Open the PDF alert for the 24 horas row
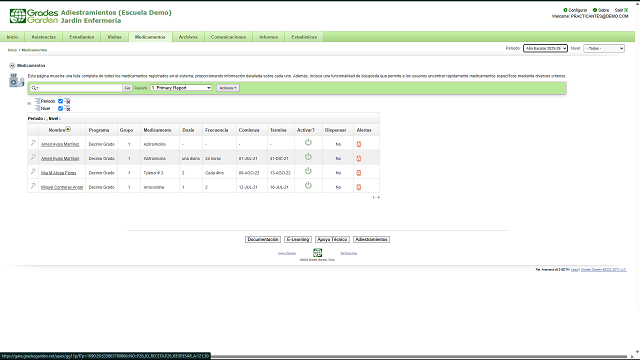Screen dimensions: 640x360 tap(359, 158)
